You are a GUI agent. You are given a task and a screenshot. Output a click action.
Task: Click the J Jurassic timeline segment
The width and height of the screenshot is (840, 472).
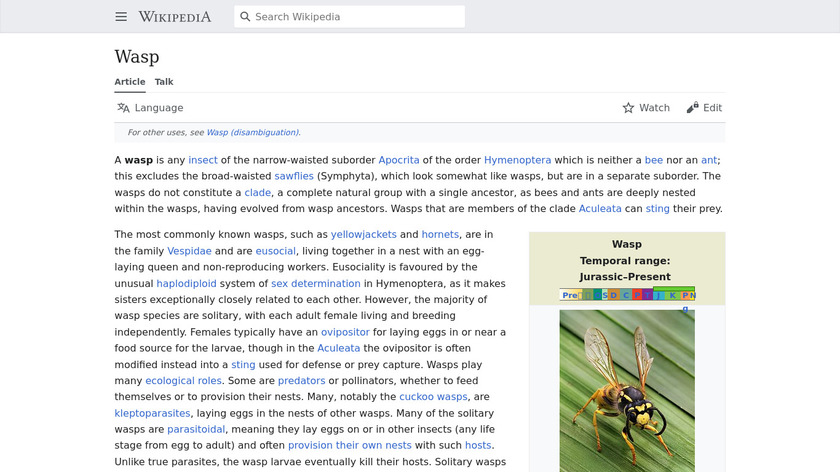click(x=659, y=295)
